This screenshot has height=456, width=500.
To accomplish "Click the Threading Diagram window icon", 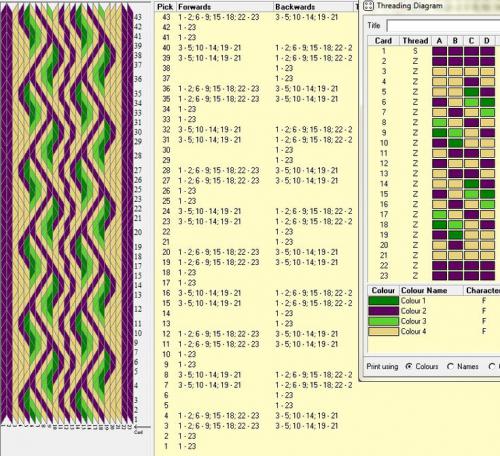I will pyautogui.click(x=368, y=6).
